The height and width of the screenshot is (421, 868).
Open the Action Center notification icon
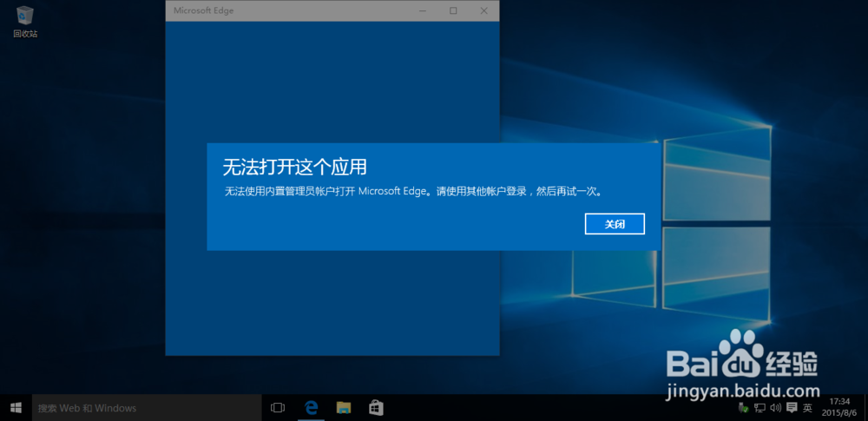pyautogui.click(x=792, y=408)
